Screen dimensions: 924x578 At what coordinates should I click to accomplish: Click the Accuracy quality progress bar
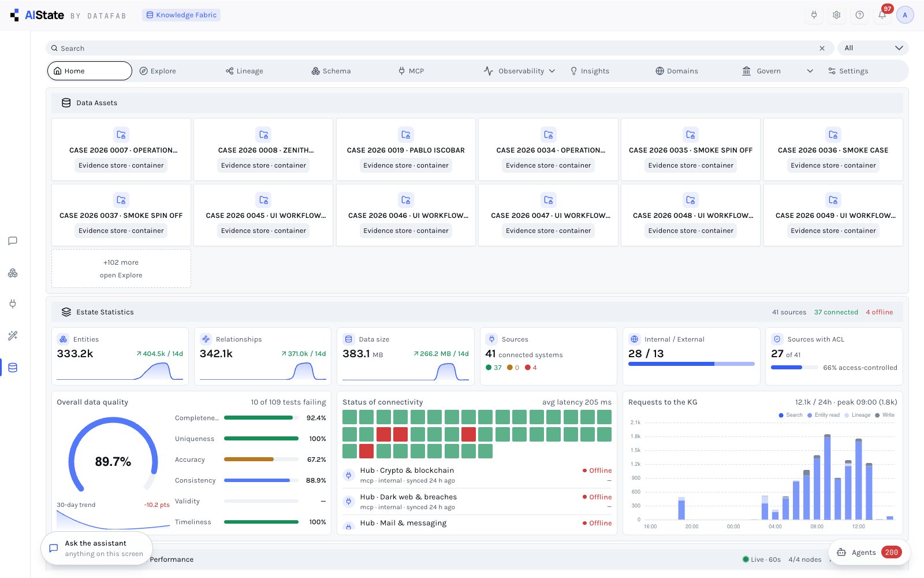261,460
